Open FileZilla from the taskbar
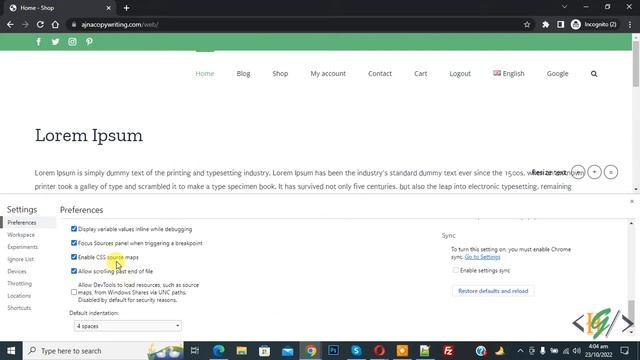 coord(448,351)
